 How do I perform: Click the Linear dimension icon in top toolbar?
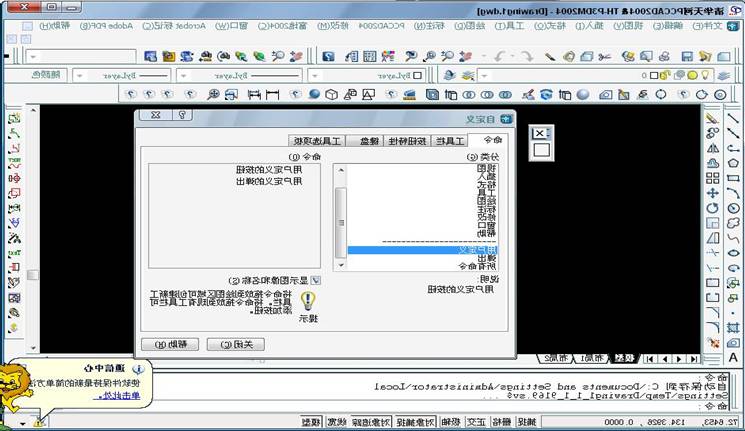click(271, 94)
